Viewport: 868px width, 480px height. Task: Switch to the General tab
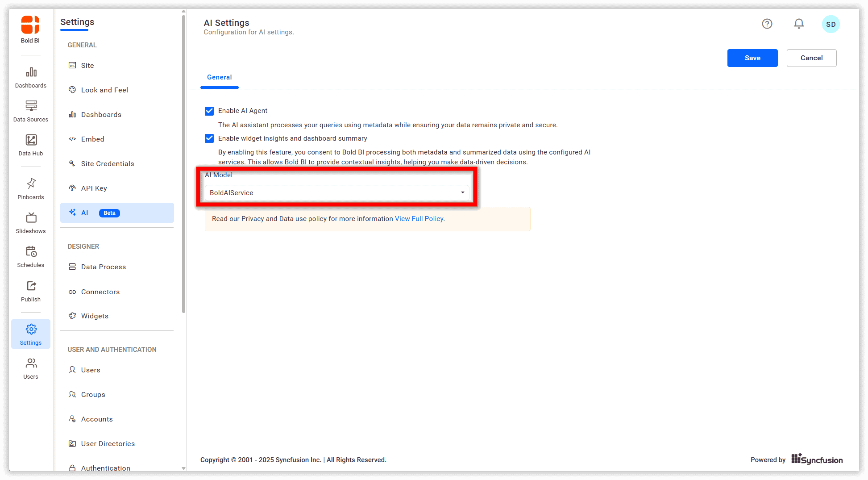(219, 77)
